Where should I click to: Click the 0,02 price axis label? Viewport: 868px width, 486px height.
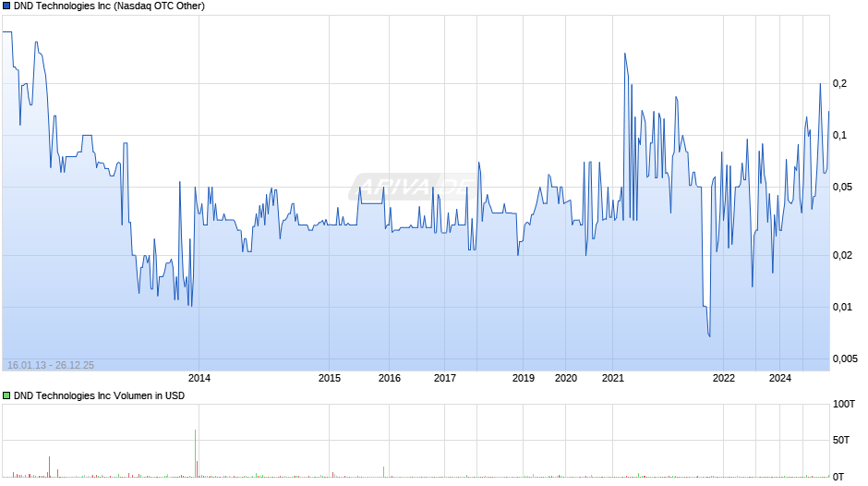click(842, 255)
